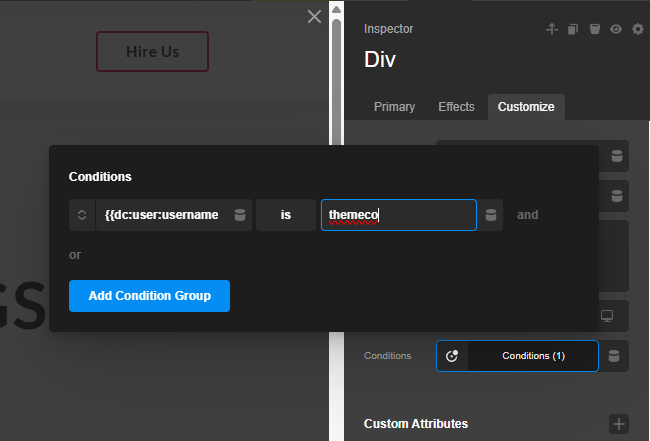The image size is (650, 441).
Task: Open the 'is' operator dropdown
Action: click(x=286, y=215)
